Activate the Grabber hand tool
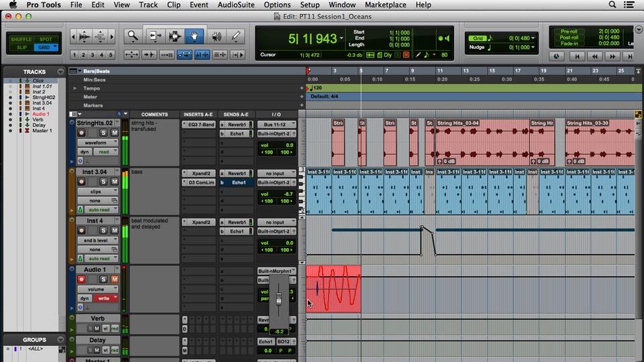This screenshot has width=644, height=362. 194,36
